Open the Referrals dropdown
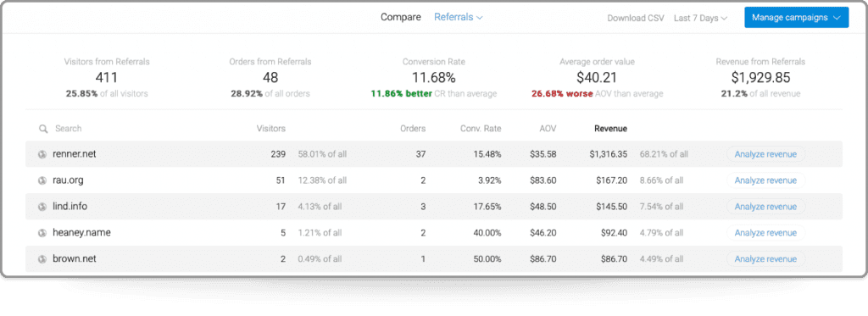 [x=459, y=17]
